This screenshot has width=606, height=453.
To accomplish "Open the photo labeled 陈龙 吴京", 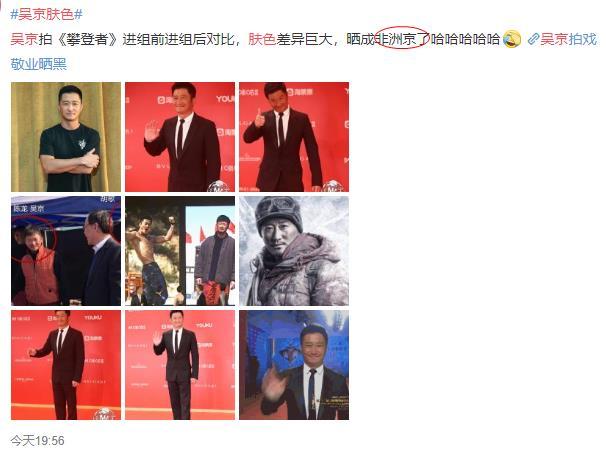I will [x=66, y=251].
